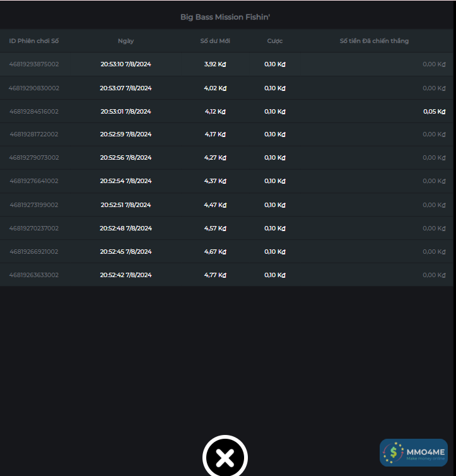The height and width of the screenshot is (476, 456).
Task: Select session ID 46819279073002
Action: pyautogui.click(x=34, y=158)
